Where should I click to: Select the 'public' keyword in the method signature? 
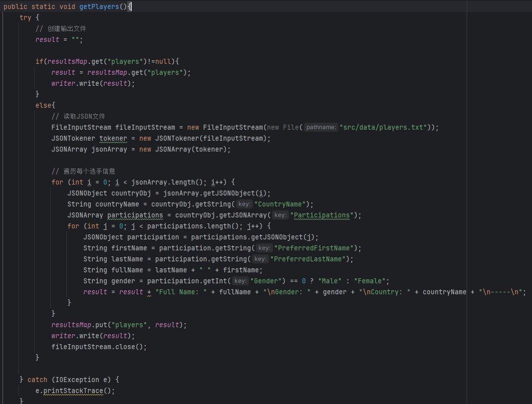[15, 6]
